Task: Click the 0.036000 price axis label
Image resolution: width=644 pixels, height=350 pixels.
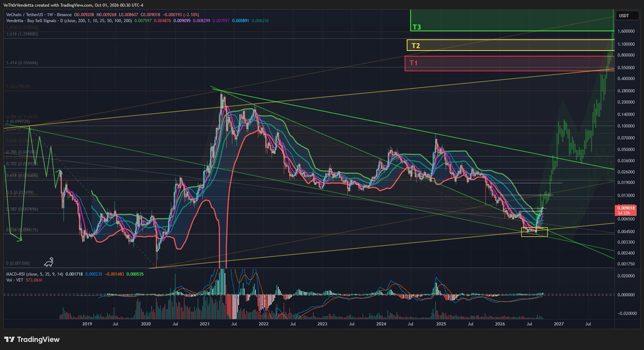Action: [x=627, y=161]
